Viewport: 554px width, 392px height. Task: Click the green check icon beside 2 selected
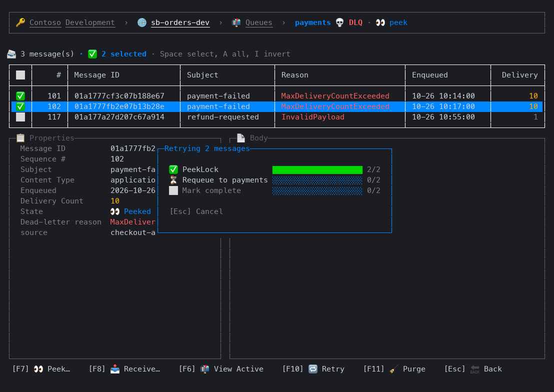(x=92, y=54)
